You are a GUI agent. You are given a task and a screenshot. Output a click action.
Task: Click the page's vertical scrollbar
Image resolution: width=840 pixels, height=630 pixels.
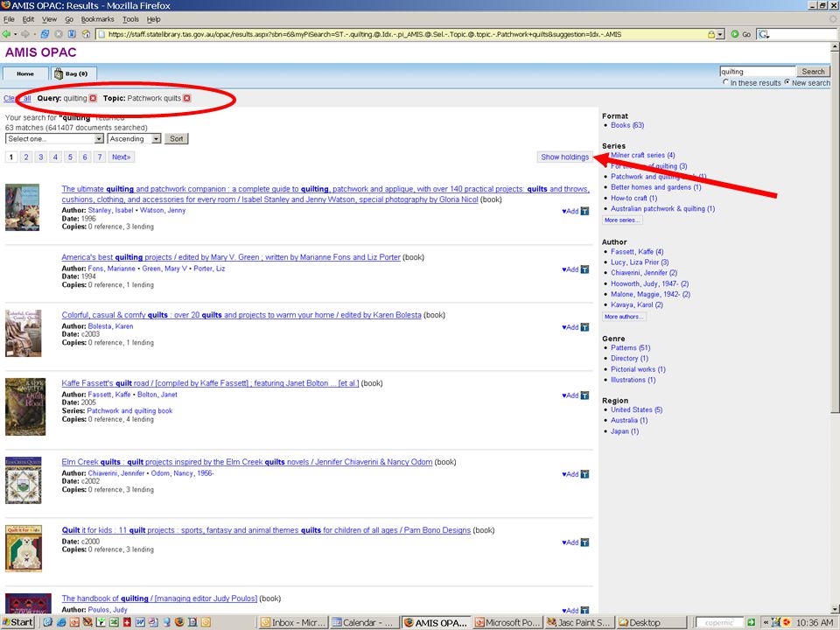pos(835,328)
